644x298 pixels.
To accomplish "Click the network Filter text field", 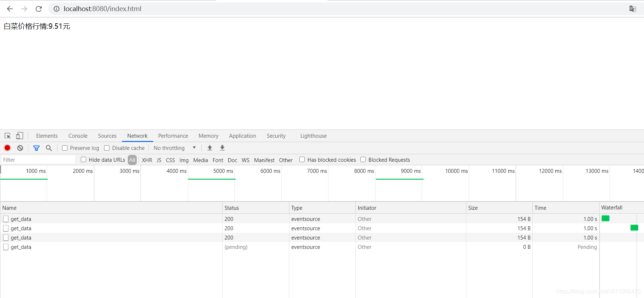I will (38, 160).
